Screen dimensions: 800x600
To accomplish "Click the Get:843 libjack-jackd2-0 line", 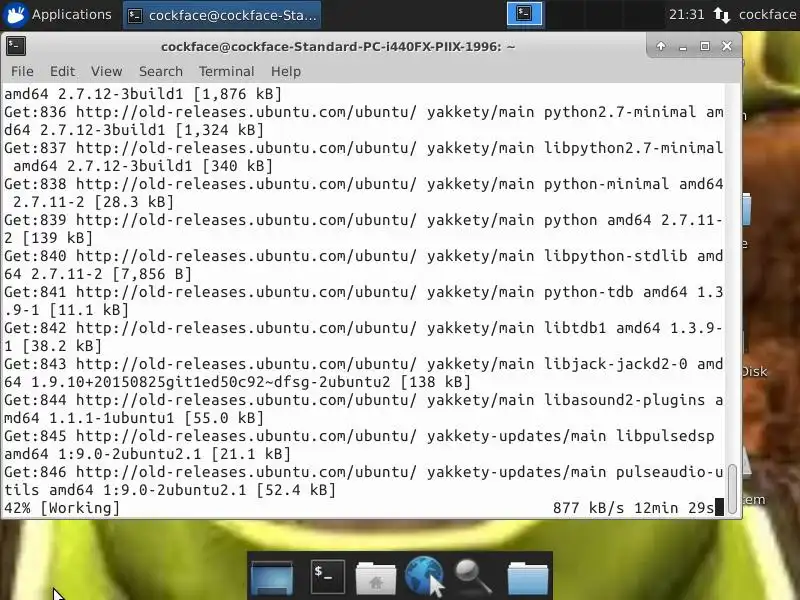I will [363, 373].
